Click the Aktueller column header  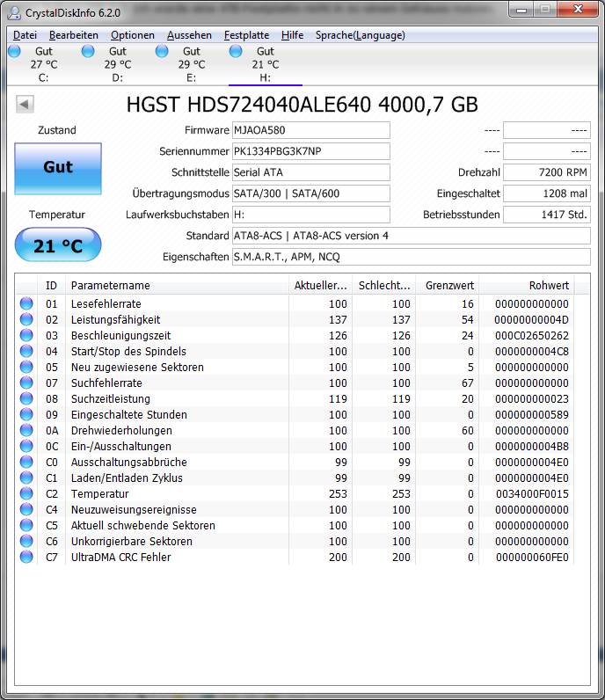(x=320, y=285)
